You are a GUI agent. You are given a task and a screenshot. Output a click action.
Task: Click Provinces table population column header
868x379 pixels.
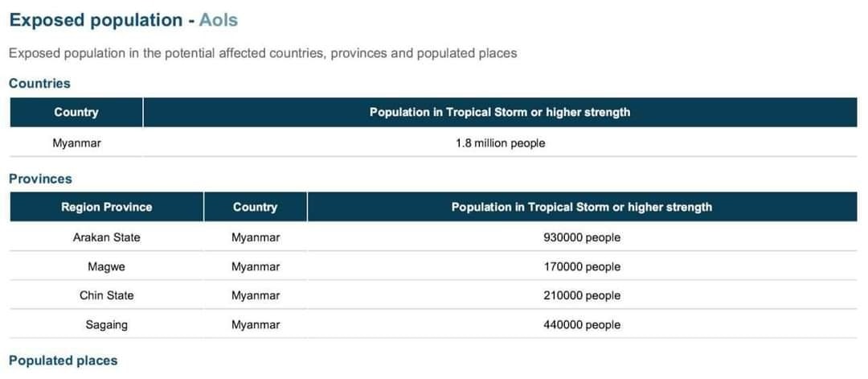[582, 208]
